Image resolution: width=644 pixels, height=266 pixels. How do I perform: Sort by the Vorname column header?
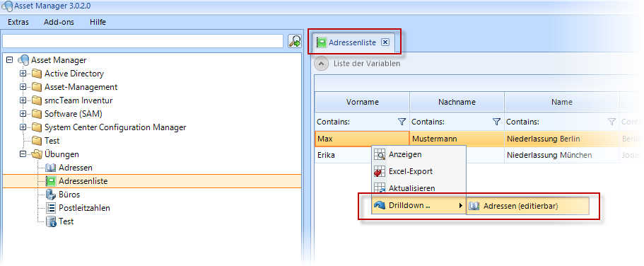pyautogui.click(x=362, y=102)
